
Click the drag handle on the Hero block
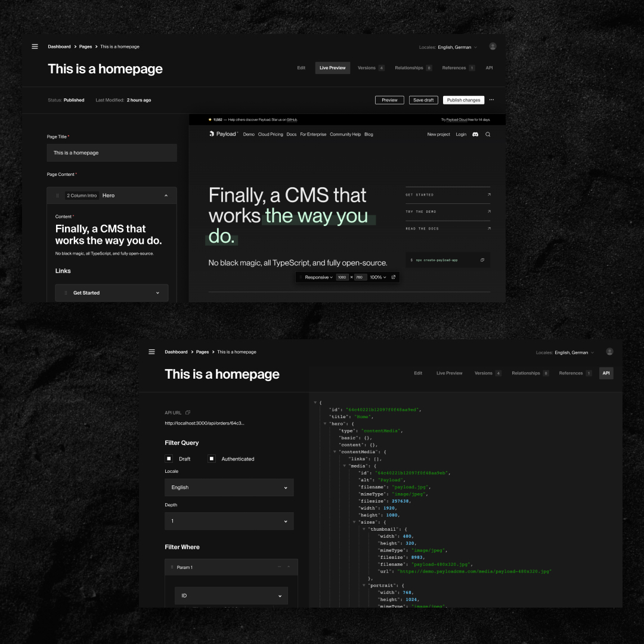pyautogui.click(x=57, y=196)
